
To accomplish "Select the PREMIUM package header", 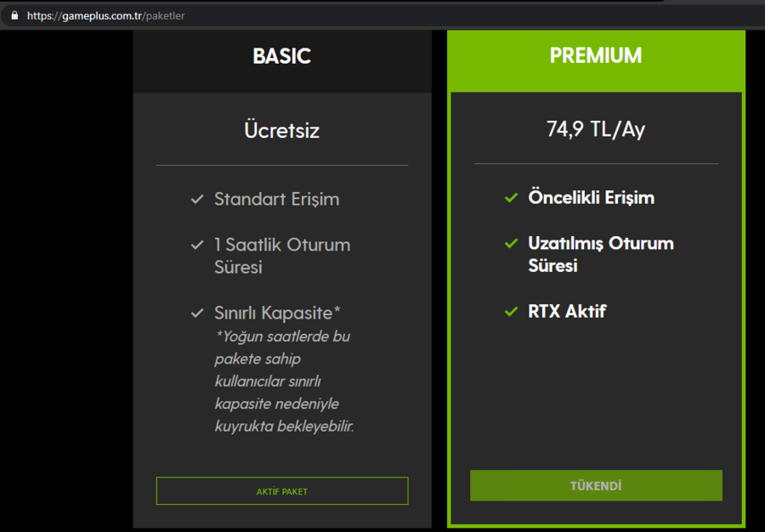I will pos(596,56).
